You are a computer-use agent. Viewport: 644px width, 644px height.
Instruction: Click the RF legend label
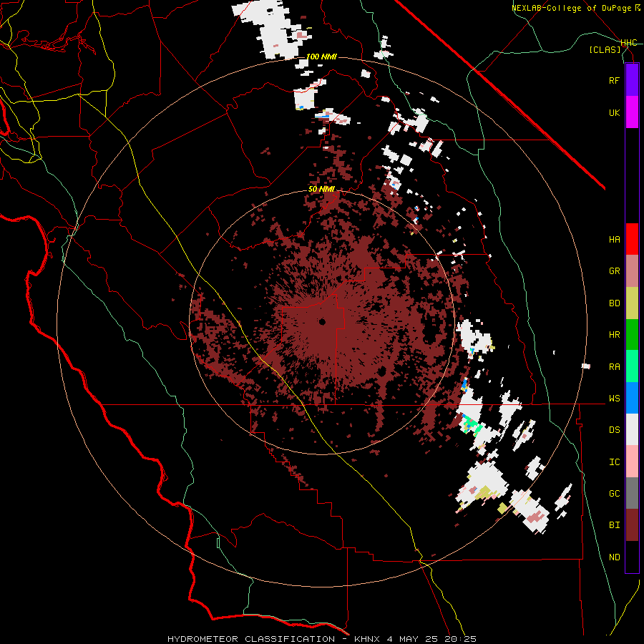pos(614,80)
